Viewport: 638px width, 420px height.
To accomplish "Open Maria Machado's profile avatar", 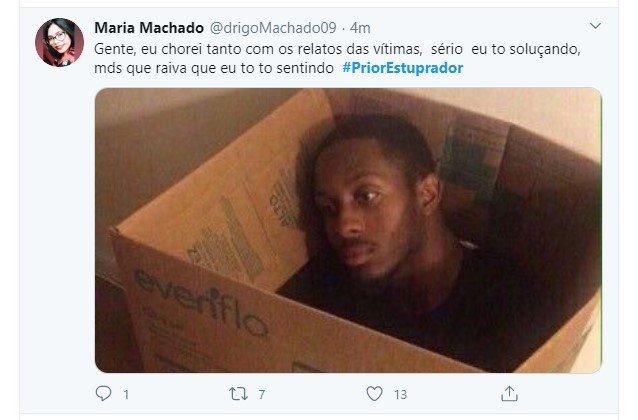I will coord(59,42).
